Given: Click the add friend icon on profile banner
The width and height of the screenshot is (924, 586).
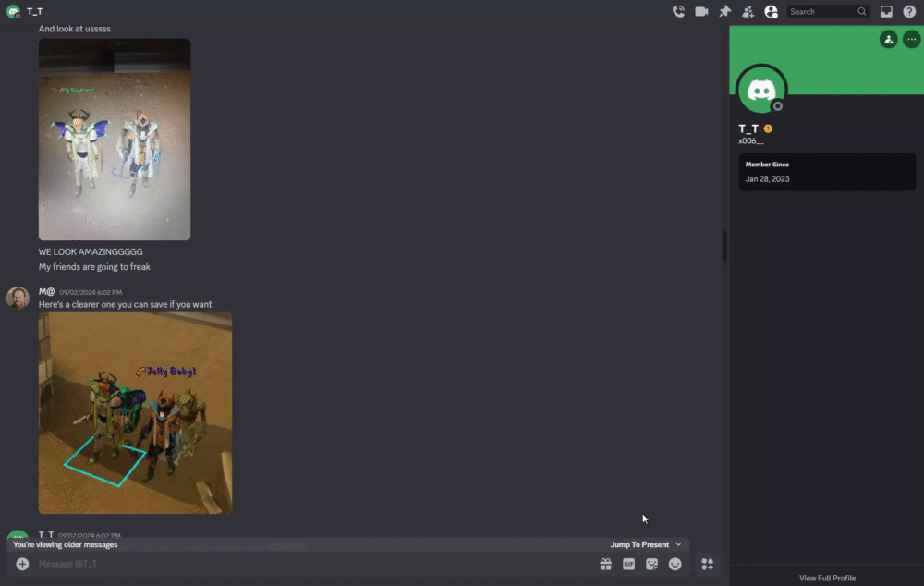Looking at the screenshot, I should pyautogui.click(x=889, y=40).
